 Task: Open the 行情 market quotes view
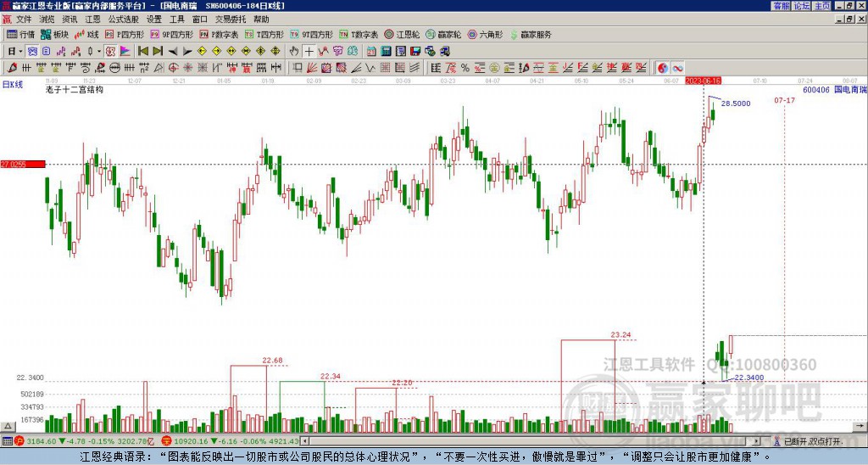coord(20,34)
